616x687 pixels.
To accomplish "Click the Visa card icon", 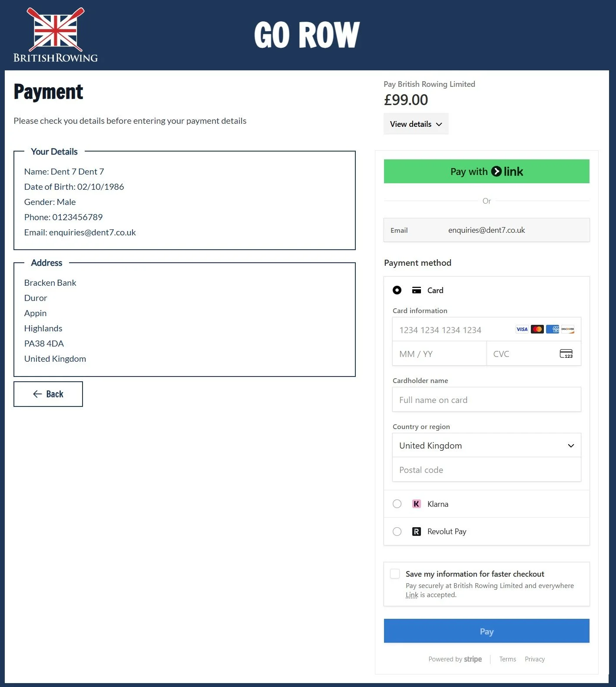I will pos(521,329).
